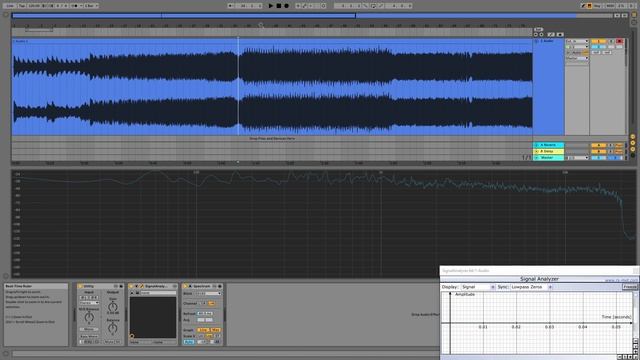Screen dimensions: 640x360
Task: Save Utility device preset icon
Action: click(121, 286)
